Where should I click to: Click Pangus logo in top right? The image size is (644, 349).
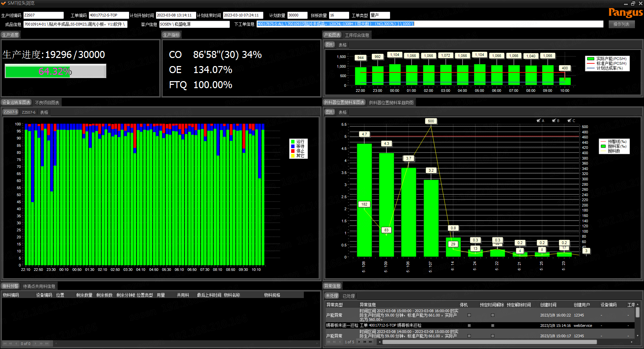[625, 13]
